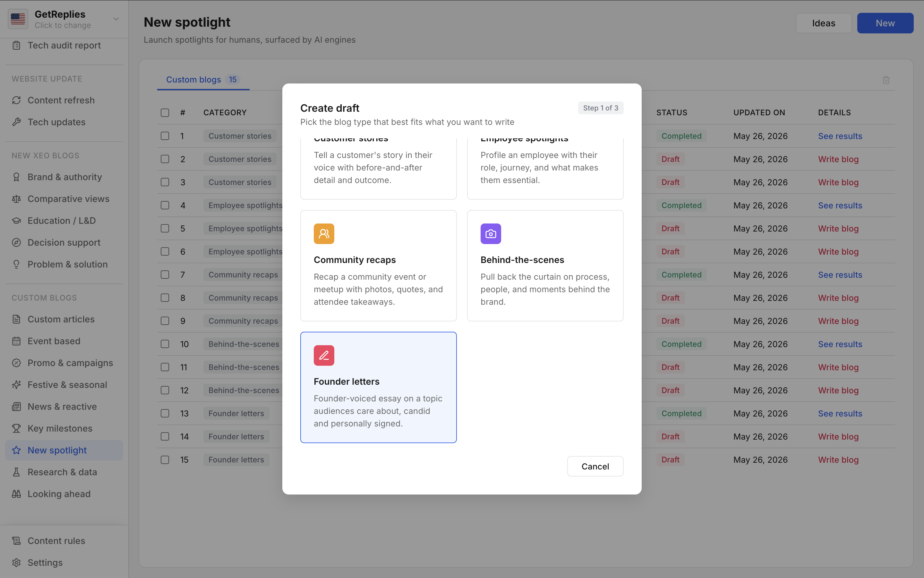This screenshot has width=924, height=578.
Task: Check the checkbox for row 11
Action: coord(165,367)
